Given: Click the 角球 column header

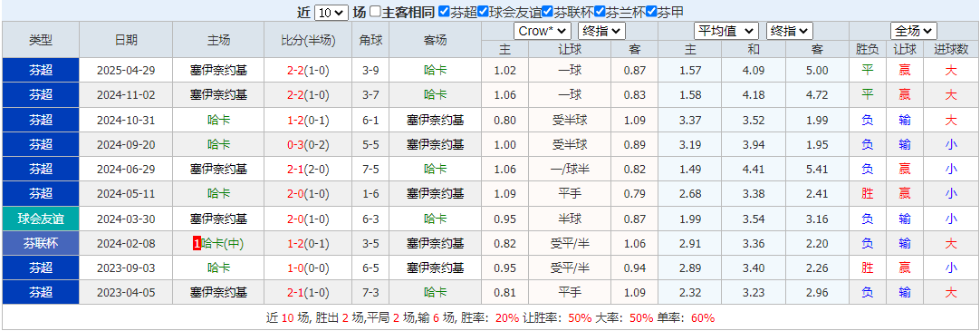Looking at the screenshot, I should [x=370, y=41].
